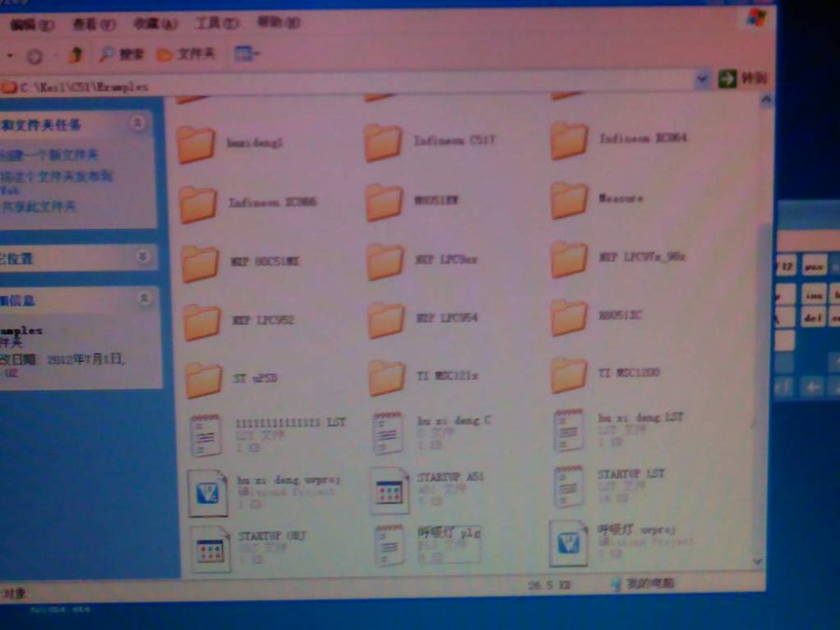Open the 呼吸灯.uvproj project file
The width and height of the screenshot is (840, 630).
click(x=568, y=544)
